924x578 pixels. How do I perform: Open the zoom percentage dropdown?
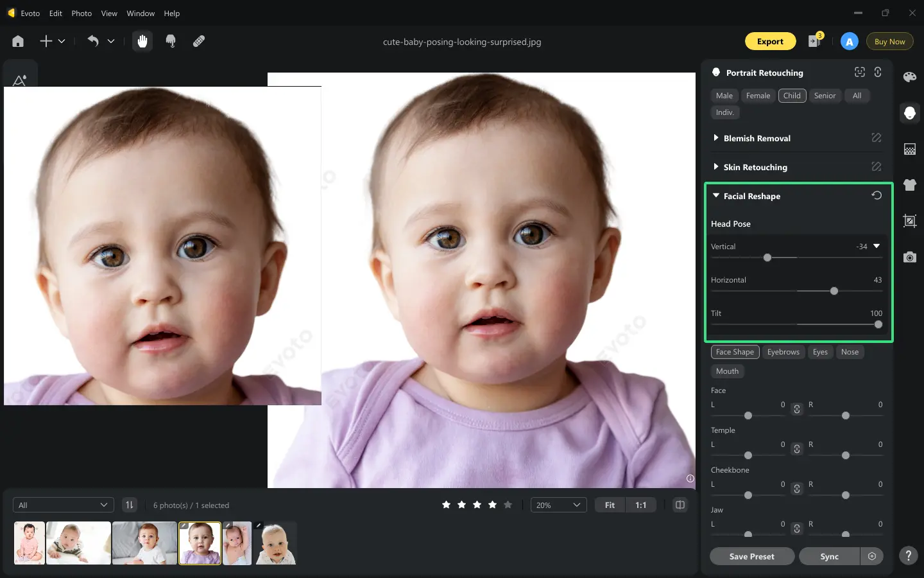click(x=558, y=505)
